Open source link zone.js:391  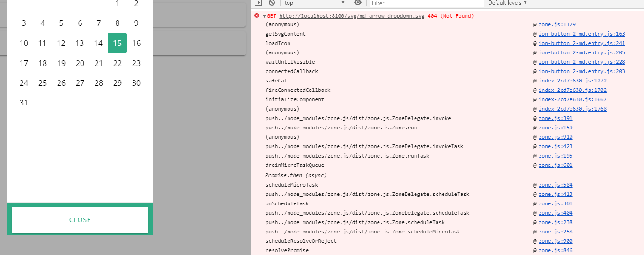pyautogui.click(x=555, y=118)
